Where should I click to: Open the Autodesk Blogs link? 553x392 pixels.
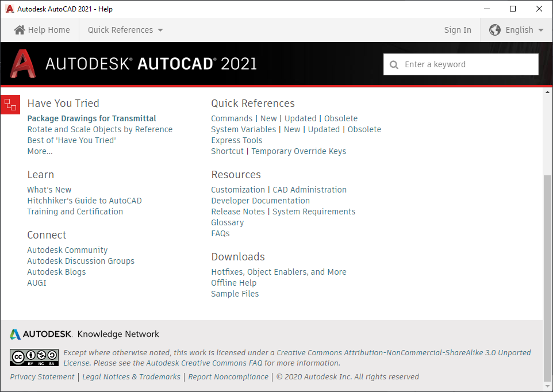(x=56, y=272)
